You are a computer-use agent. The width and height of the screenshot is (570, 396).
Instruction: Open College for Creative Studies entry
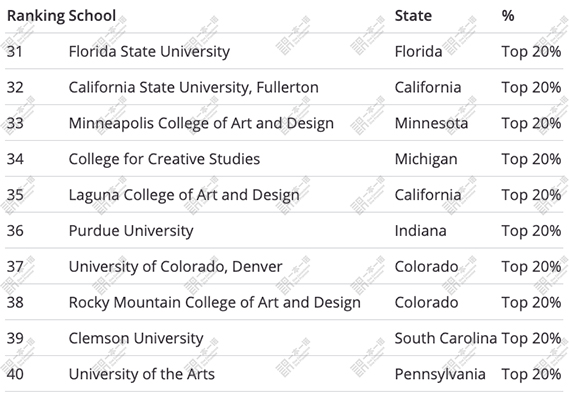click(164, 159)
